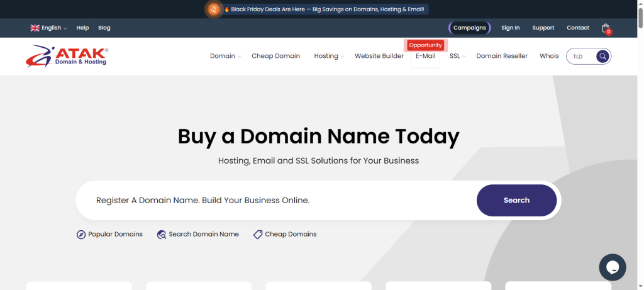644x290 pixels.
Task: Click the orange Black Friday promo icon
Action: click(214, 9)
